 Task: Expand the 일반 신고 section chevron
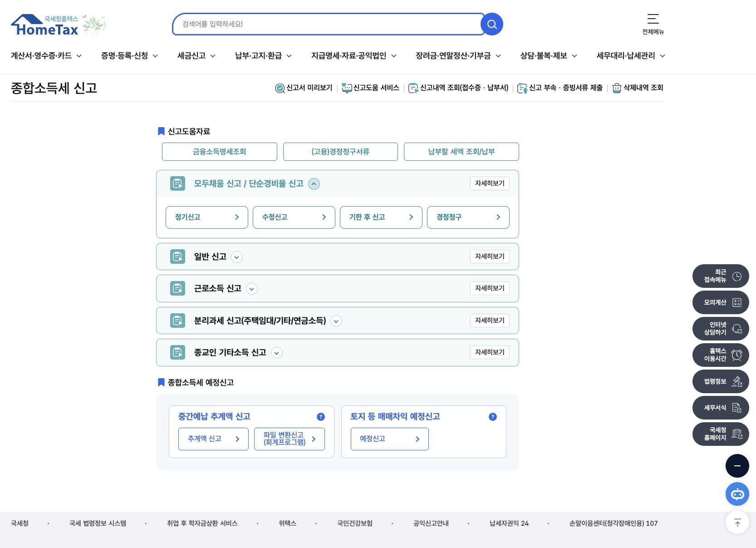click(x=237, y=257)
